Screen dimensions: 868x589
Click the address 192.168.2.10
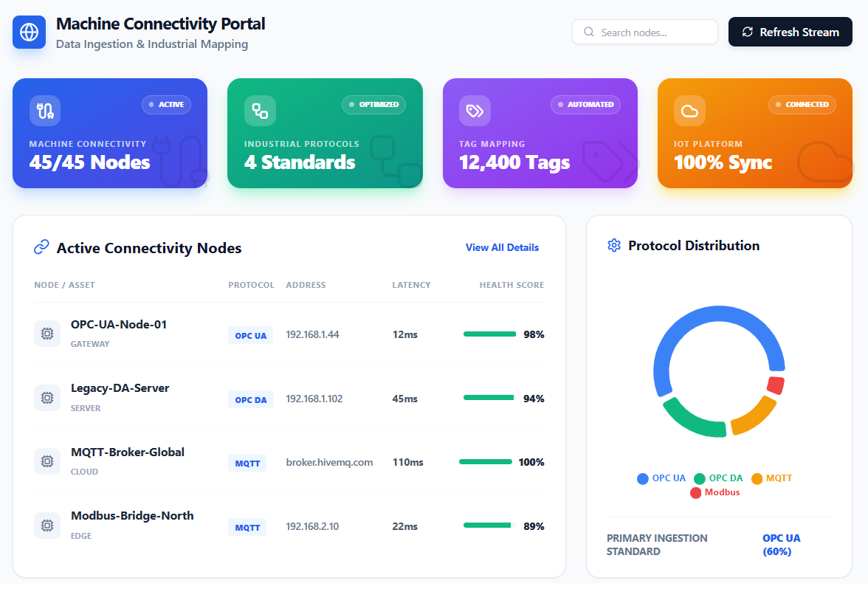[312, 526]
